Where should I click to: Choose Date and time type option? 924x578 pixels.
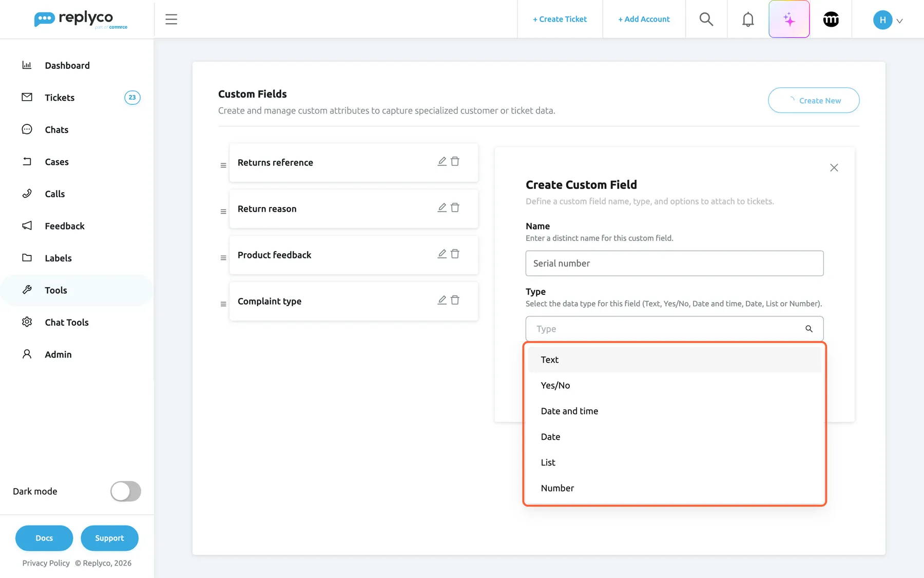(x=675, y=411)
